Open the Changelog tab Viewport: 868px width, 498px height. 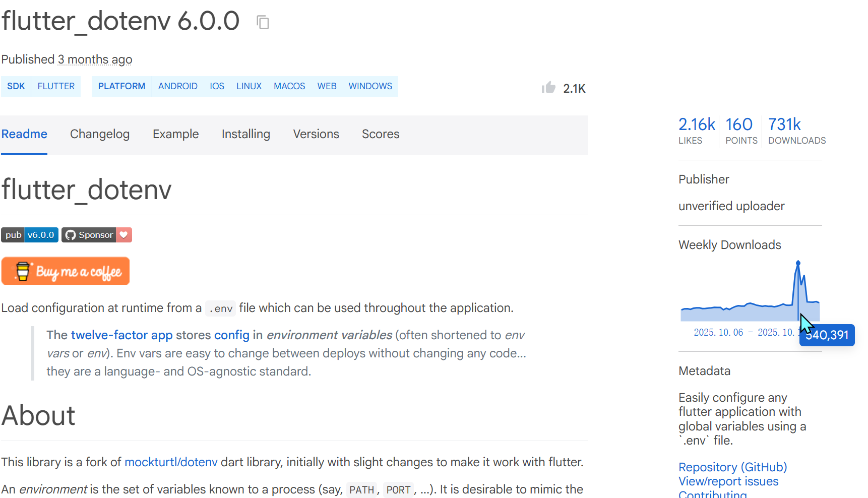click(x=100, y=134)
